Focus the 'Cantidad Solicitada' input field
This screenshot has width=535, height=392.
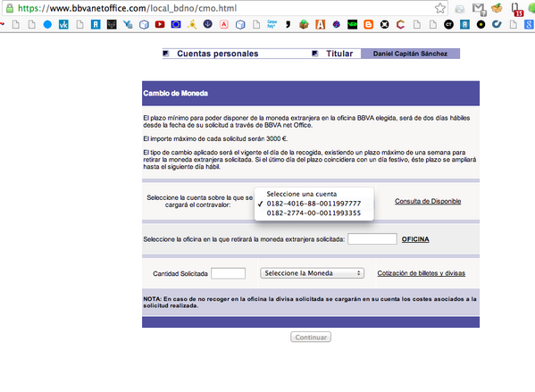pyautogui.click(x=228, y=273)
